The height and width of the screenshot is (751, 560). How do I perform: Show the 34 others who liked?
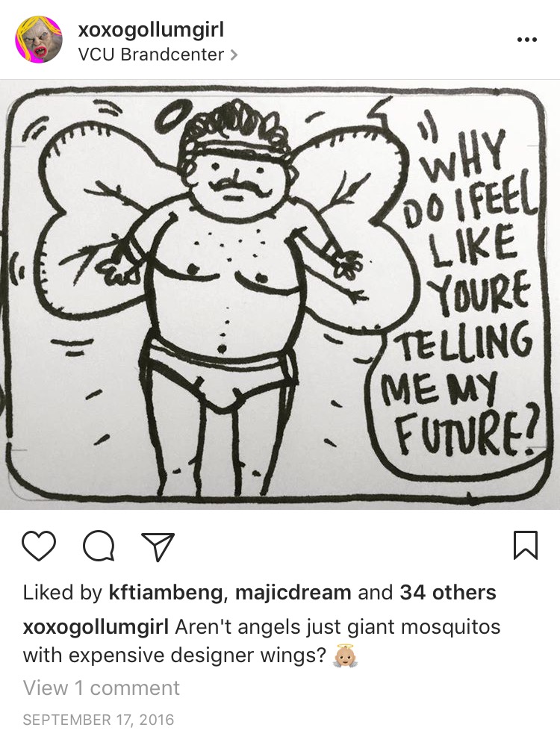(448, 593)
